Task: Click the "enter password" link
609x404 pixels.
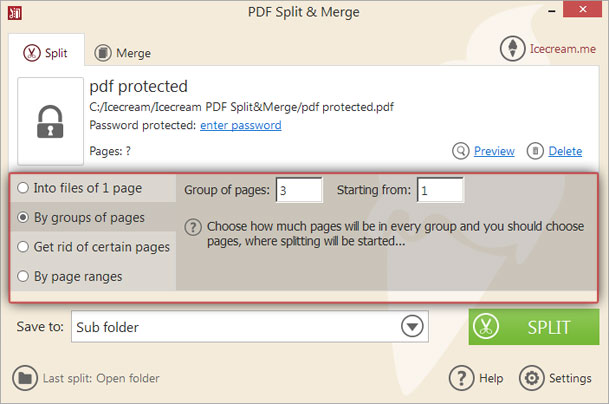Action: point(240,125)
